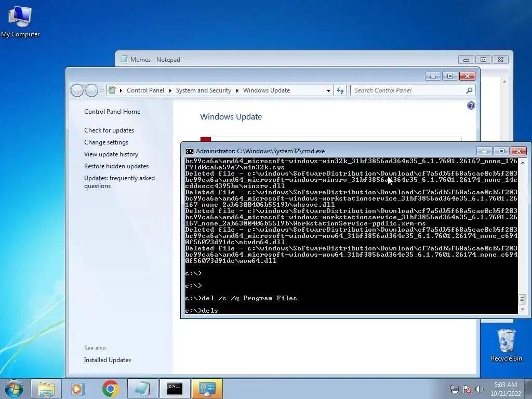
Task: Launch Windows Media Player from taskbar
Action: tap(77, 389)
